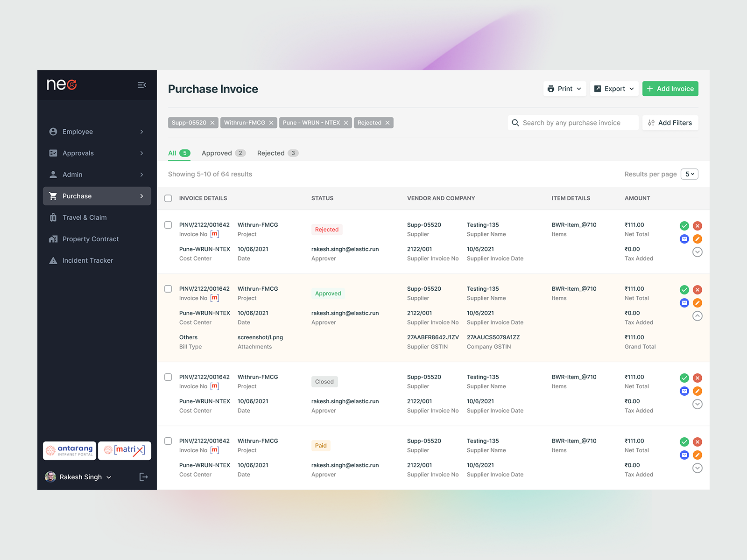Viewport: 747px width, 560px height.
Task: Select the checkbox beside the Paid invoice
Action: [168, 441]
